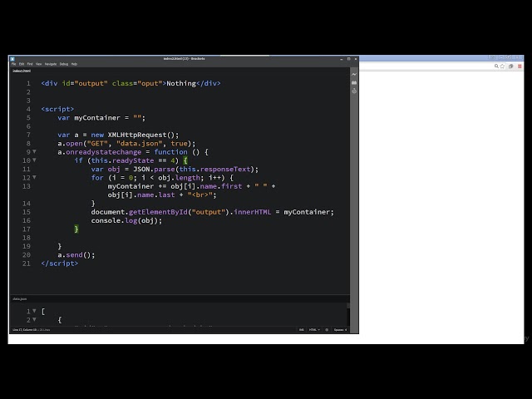The image size is (532, 399).
Task: Open the Navigate menu
Action: pyautogui.click(x=51, y=64)
